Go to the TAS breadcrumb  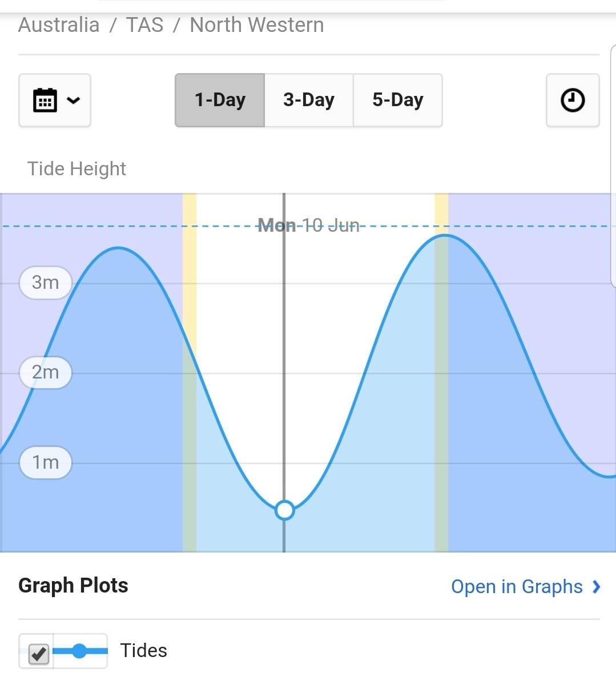coord(144,25)
